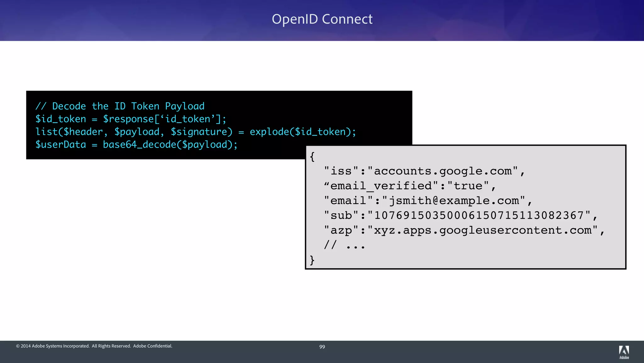Screen dimensions: 644x363
Task: Click the "iss":"accounts.google.com" line
Action: (425, 171)
